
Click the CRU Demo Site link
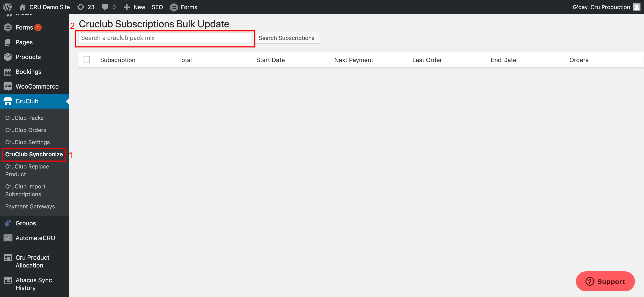[x=49, y=7]
